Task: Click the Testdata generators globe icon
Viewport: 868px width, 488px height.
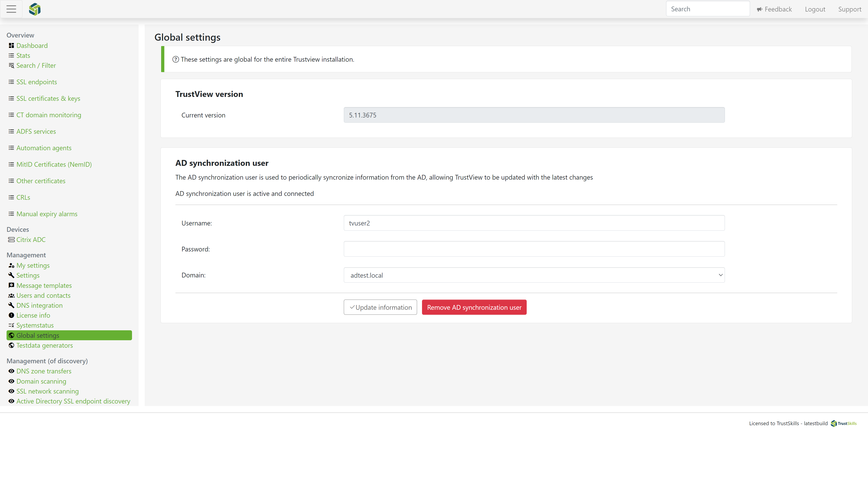Action: (12, 345)
